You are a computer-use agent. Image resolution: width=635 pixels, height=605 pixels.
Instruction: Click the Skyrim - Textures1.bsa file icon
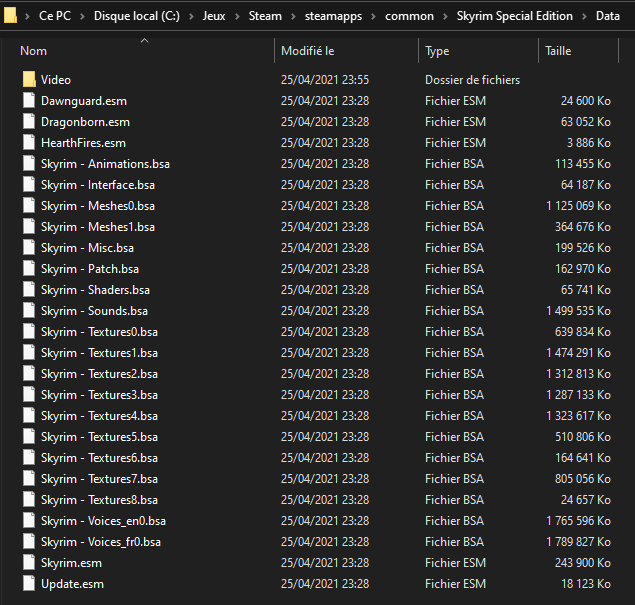click(x=29, y=353)
